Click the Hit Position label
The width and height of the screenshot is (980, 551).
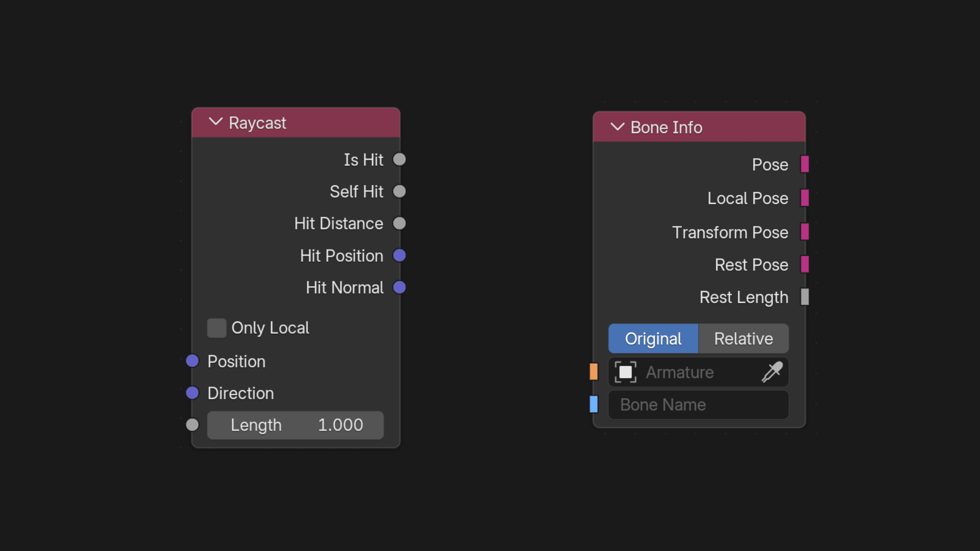[x=341, y=256]
